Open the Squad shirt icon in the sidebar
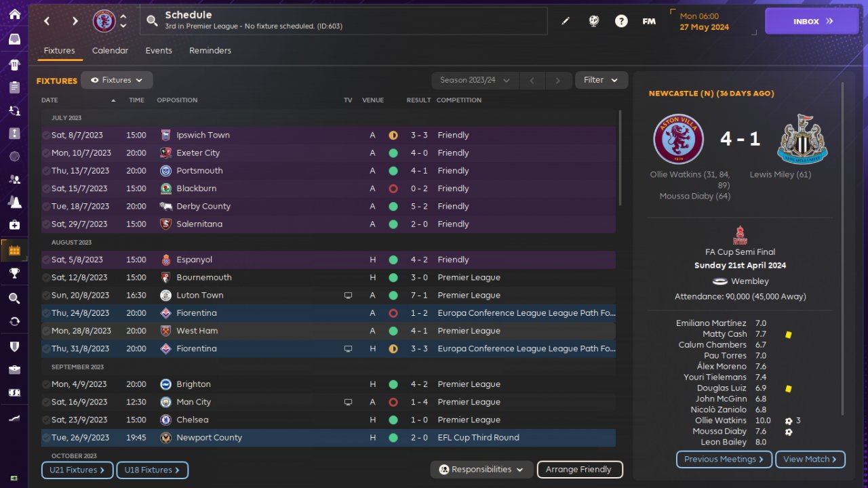 tap(14, 64)
